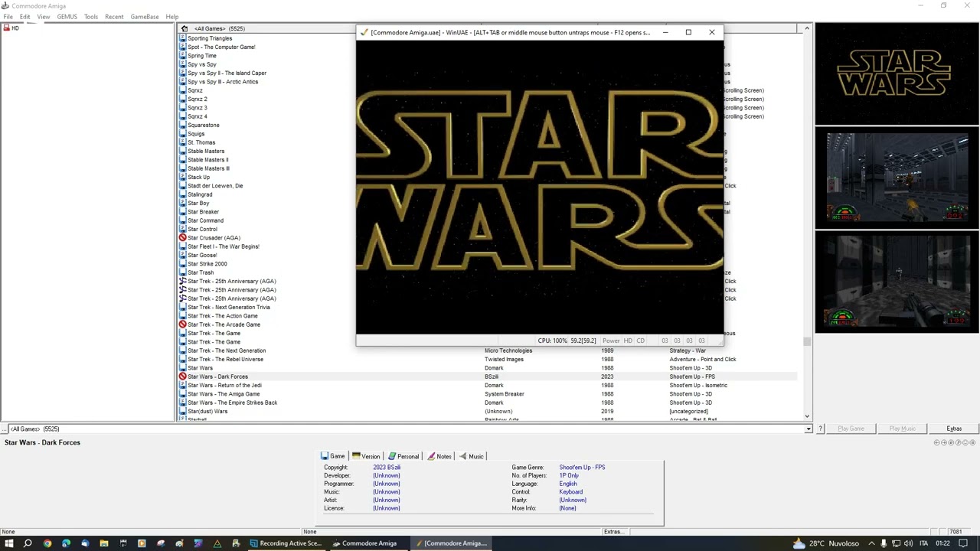Click the red icon beside Star Wars - Dark Forces
The image size is (980, 551).
(x=182, y=377)
